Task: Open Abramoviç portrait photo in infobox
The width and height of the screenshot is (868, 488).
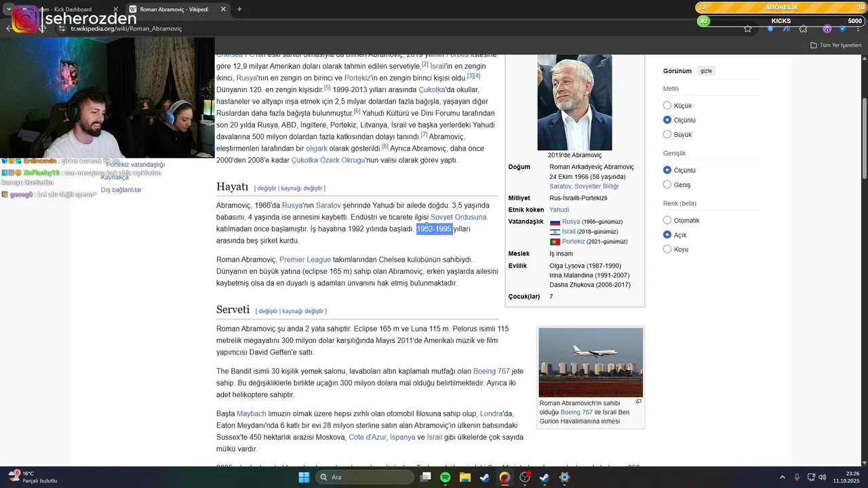Action: [x=574, y=102]
